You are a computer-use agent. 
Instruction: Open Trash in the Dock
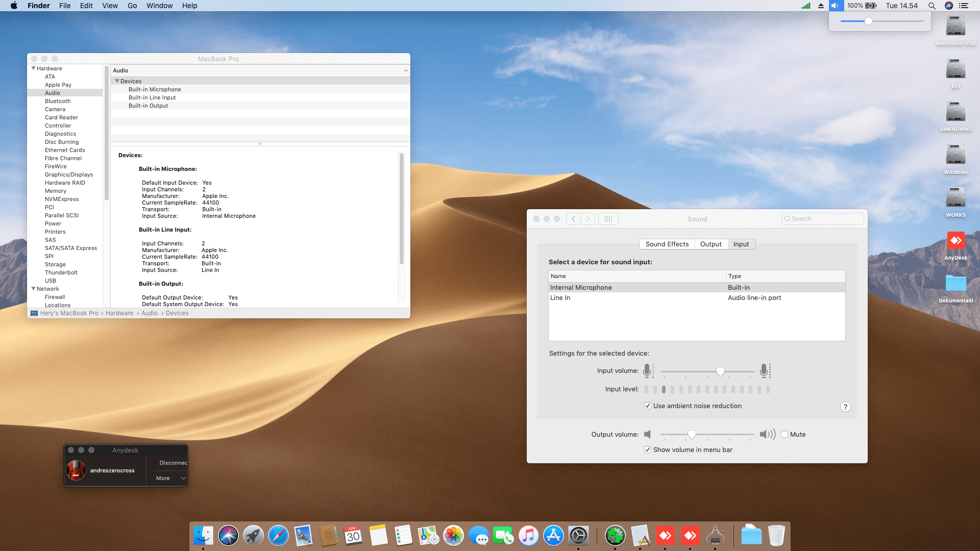776,536
